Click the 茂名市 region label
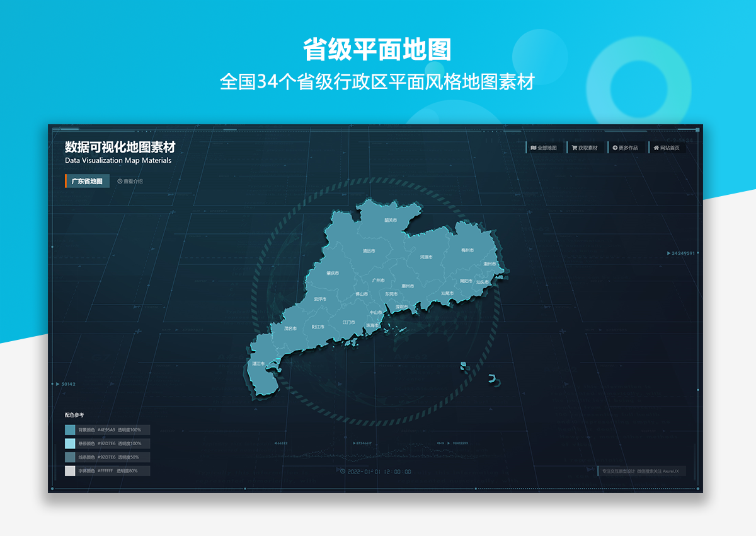 290,329
